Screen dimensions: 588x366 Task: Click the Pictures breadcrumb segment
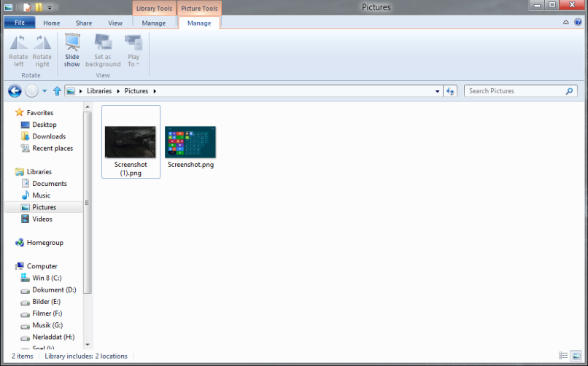(136, 91)
